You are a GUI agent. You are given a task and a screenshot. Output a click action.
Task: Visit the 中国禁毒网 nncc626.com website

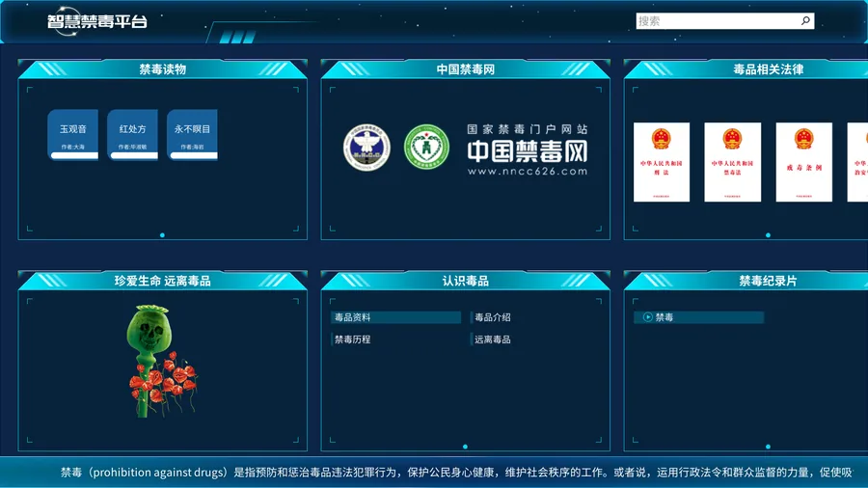click(x=527, y=149)
